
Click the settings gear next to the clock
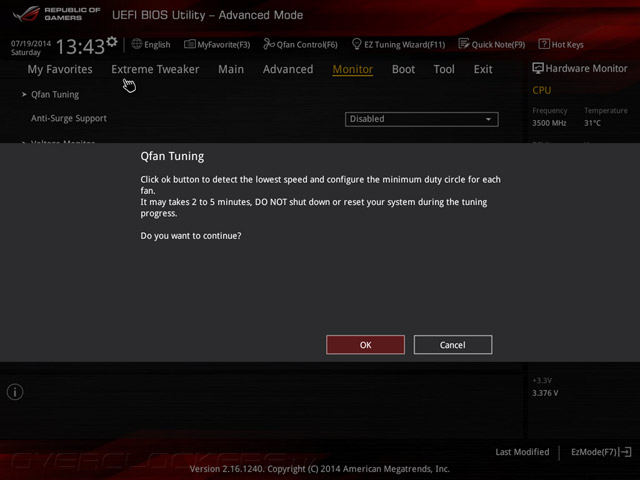click(112, 41)
